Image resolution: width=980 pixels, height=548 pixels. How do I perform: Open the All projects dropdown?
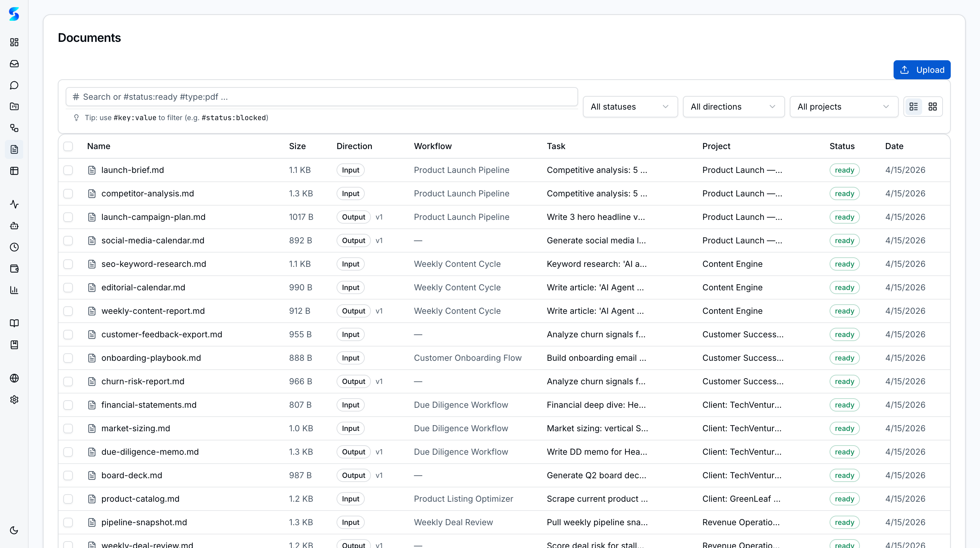click(843, 107)
